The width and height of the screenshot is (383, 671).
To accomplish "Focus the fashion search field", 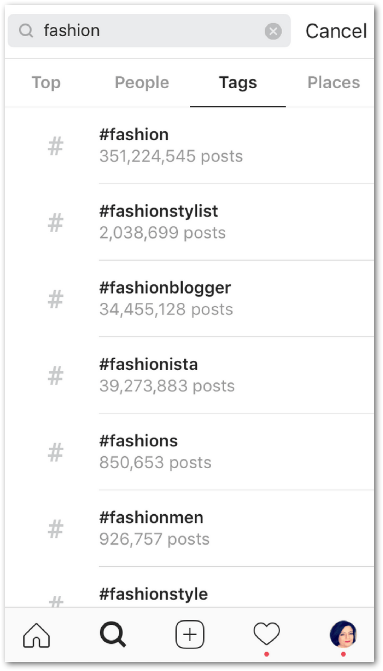I will click(x=149, y=31).
